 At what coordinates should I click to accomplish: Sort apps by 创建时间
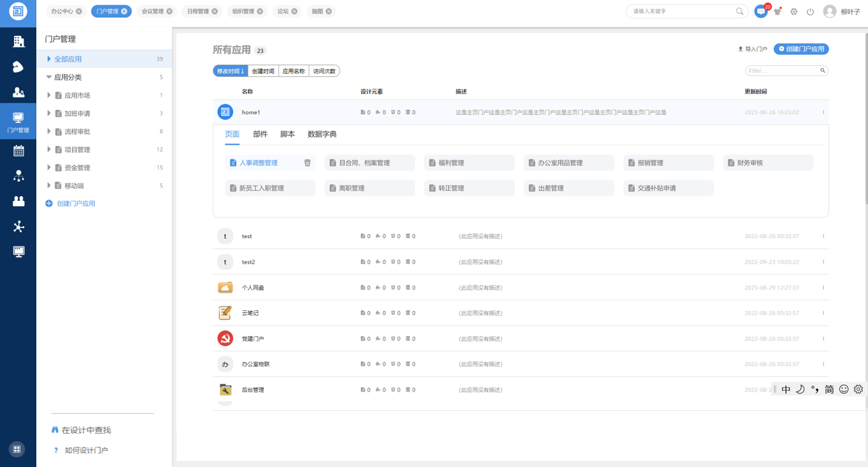click(263, 71)
